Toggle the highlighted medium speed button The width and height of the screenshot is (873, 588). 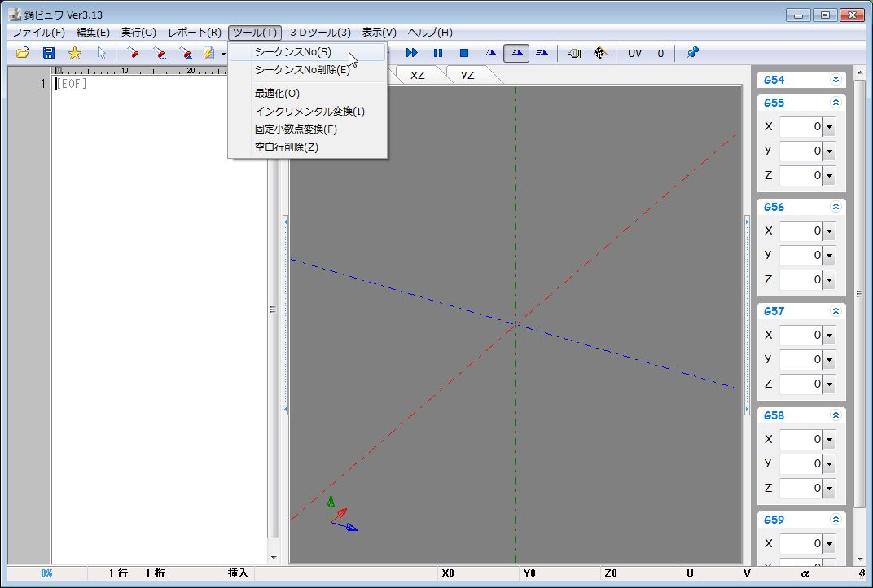tap(516, 53)
